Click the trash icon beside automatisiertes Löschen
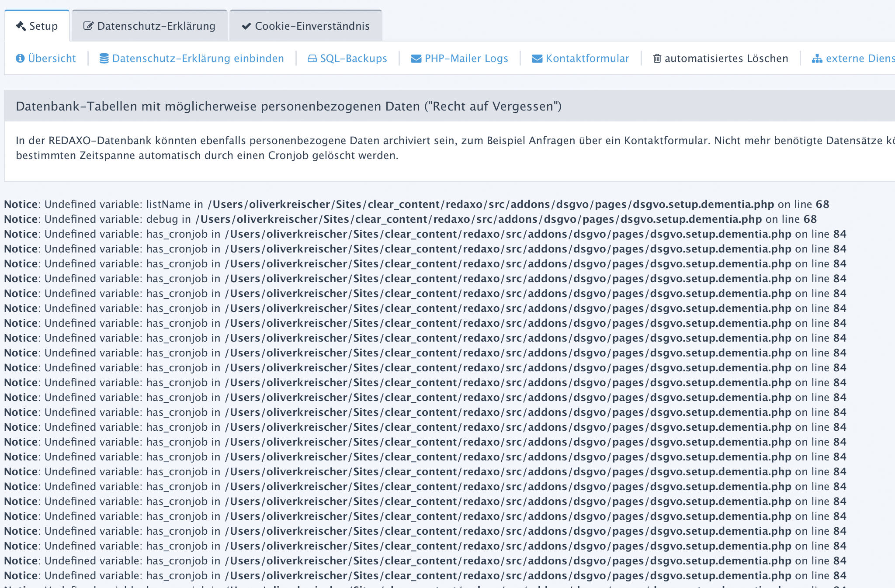 (x=657, y=59)
